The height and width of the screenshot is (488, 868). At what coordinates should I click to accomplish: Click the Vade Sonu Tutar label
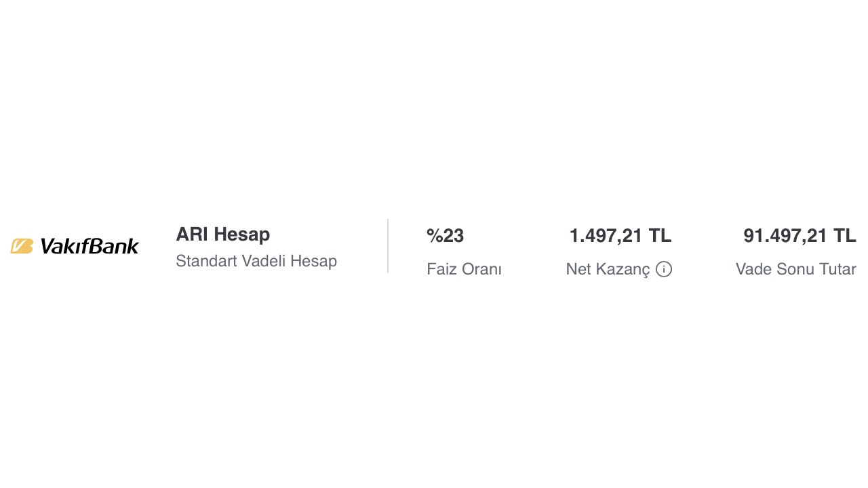795,269
